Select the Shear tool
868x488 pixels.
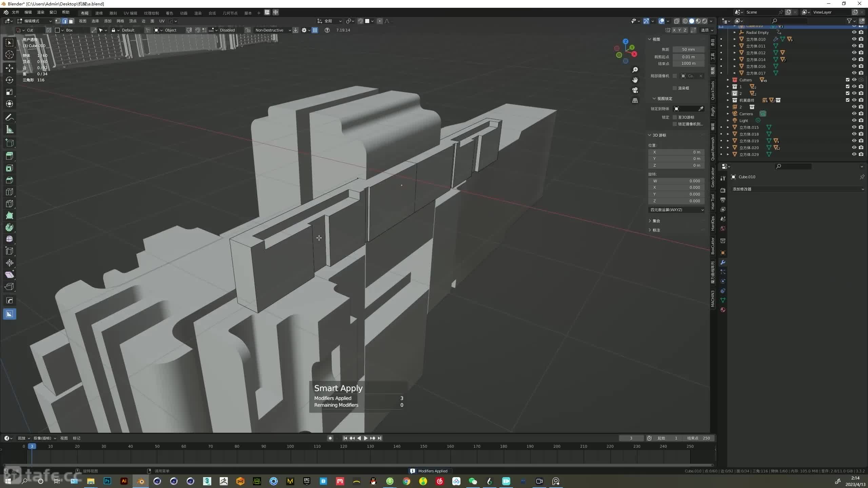[x=9, y=275]
